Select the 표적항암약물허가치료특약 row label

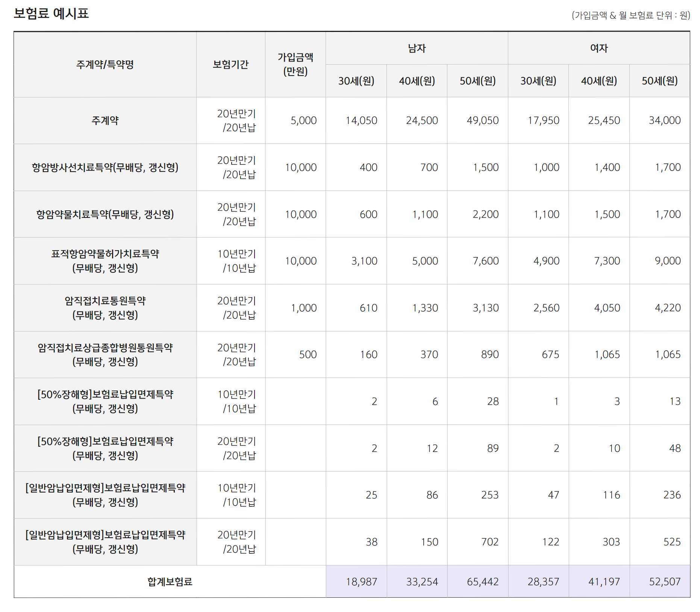coord(105,261)
